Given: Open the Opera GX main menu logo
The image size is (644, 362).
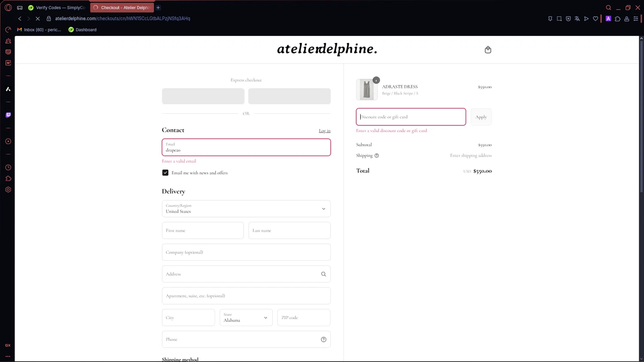Looking at the screenshot, I should point(8,7).
